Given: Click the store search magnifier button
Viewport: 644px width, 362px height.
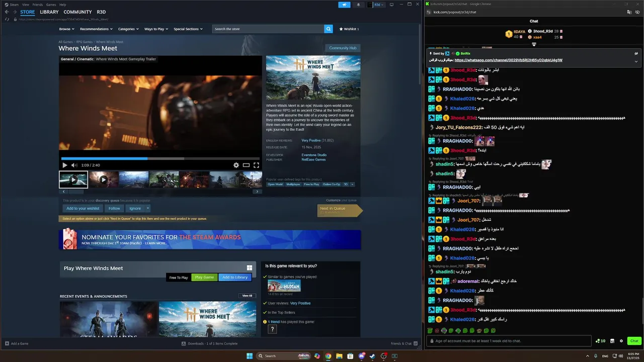Looking at the screenshot, I should (x=329, y=29).
